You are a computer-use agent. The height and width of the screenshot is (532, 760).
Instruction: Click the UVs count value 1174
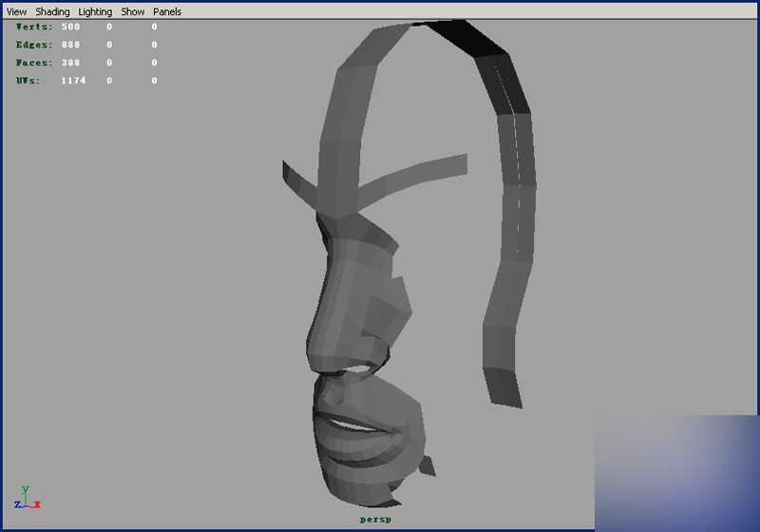[74, 81]
